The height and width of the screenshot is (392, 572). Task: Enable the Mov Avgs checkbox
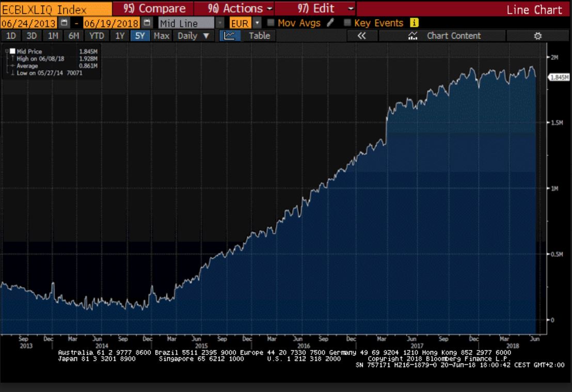tap(270, 23)
